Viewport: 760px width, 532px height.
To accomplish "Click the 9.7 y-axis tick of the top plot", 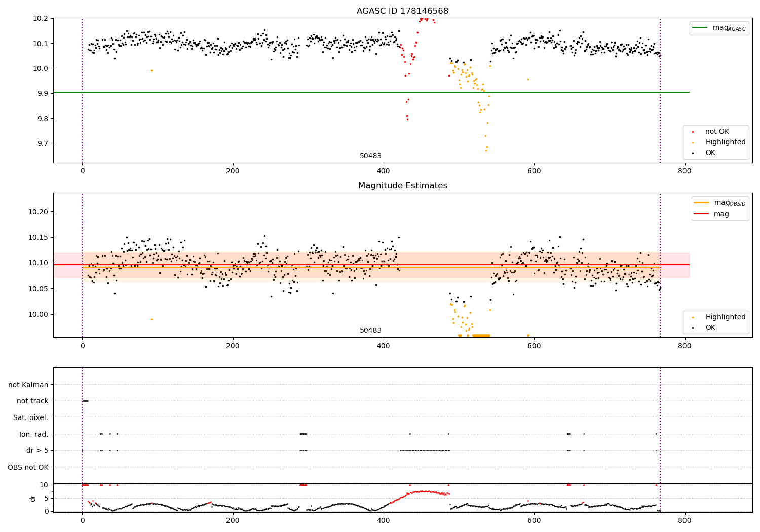I will 42,143.
